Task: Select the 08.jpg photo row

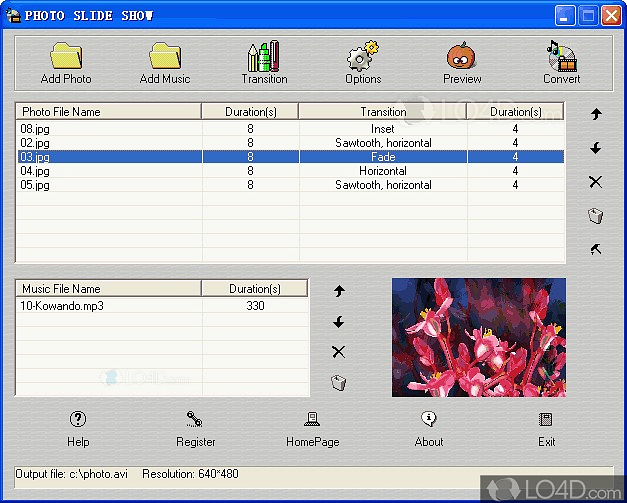Action: tap(290, 129)
